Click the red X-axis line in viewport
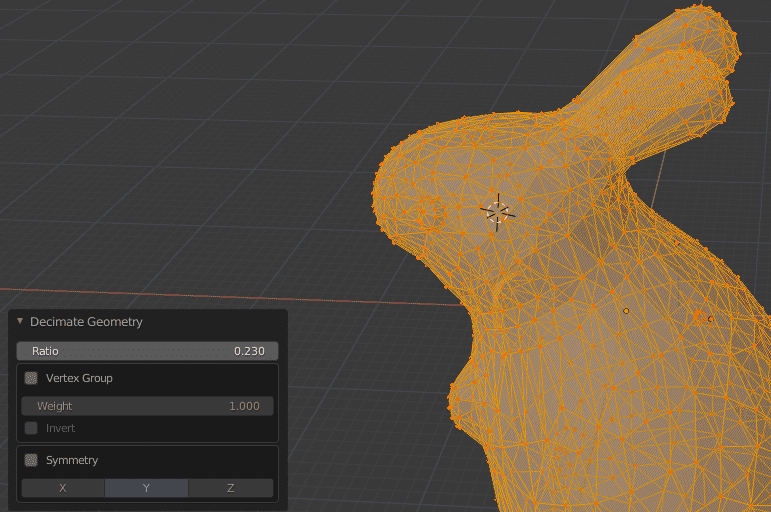 tap(200, 294)
